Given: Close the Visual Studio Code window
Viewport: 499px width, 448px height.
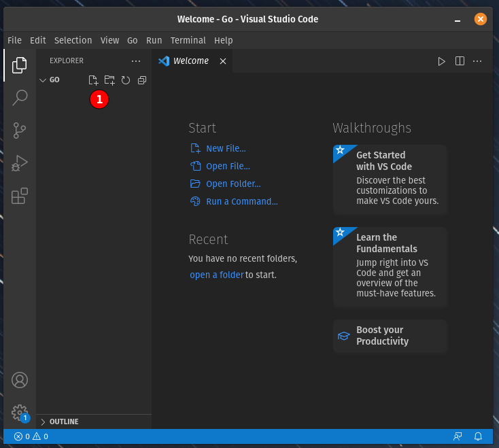Looking at the screenshot, I should pos(480,19).
